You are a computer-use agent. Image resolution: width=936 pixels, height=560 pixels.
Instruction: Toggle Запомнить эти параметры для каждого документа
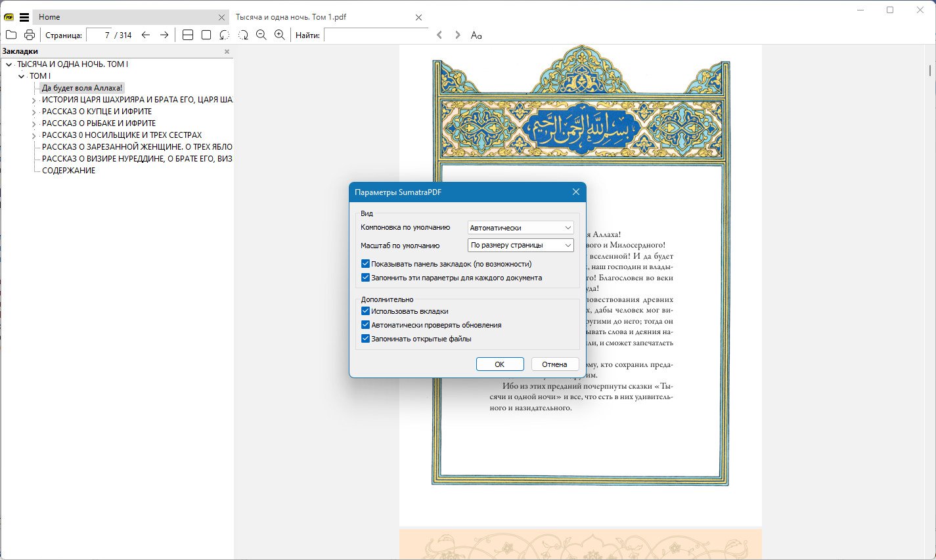pos(366,278)
